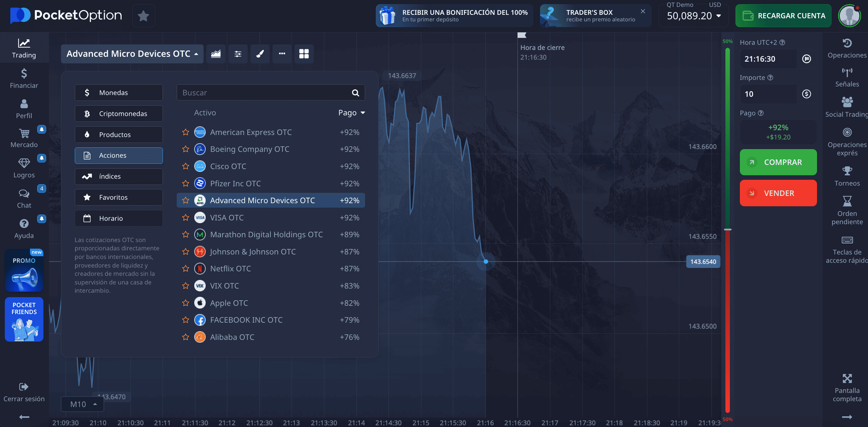Open the Perfil section
868x427 pixels.
24,109
